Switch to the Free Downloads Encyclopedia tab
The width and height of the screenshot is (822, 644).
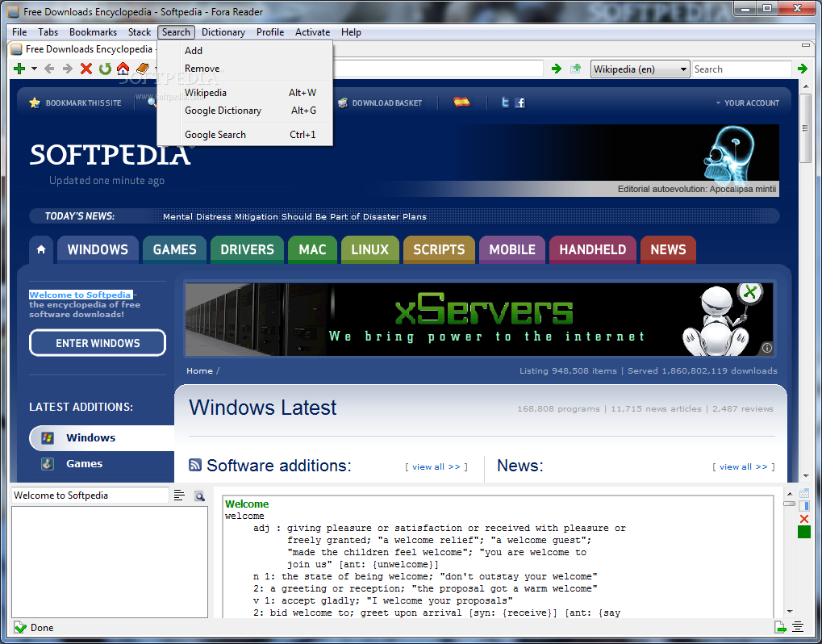[x=83, y=49]
